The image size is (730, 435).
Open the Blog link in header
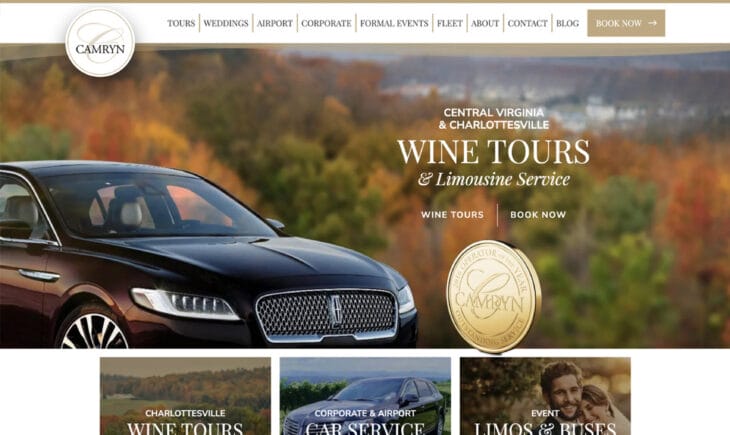(x=568, y=23)
